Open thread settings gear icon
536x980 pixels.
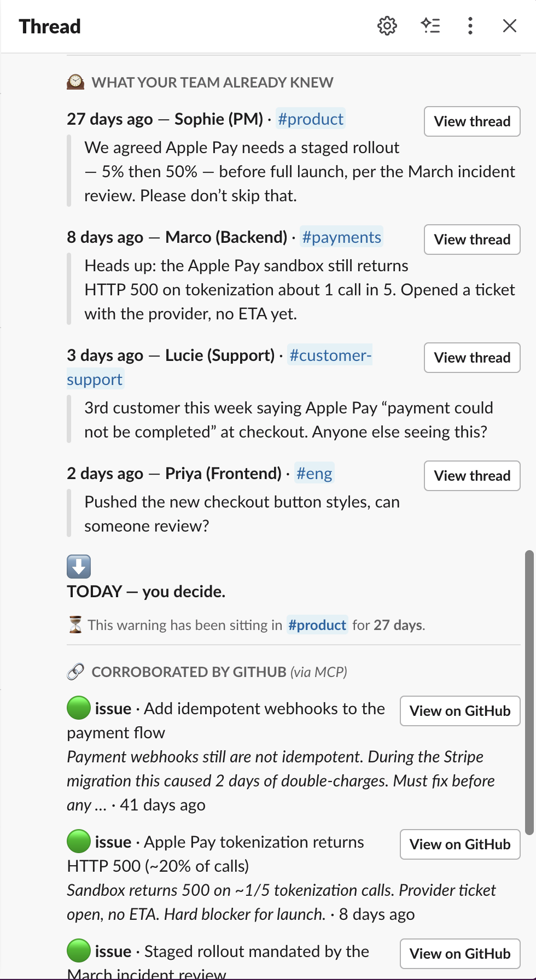click(x=387, y=26)
